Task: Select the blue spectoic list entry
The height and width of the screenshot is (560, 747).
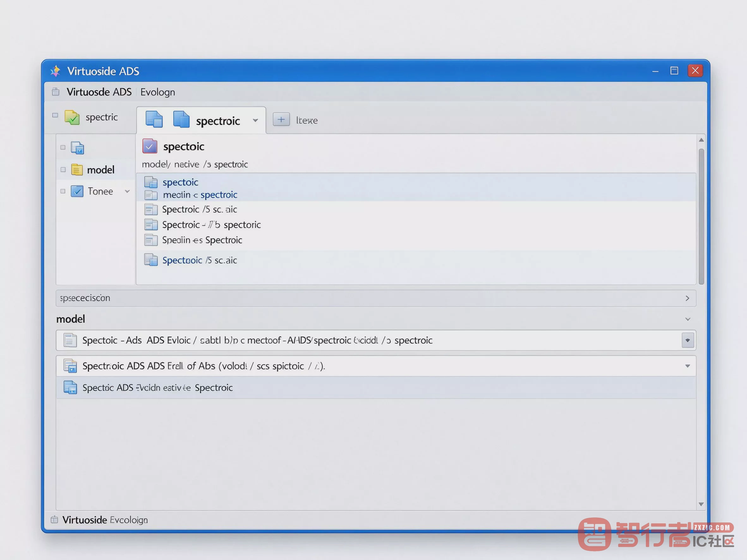Action: tap(180, 182)
